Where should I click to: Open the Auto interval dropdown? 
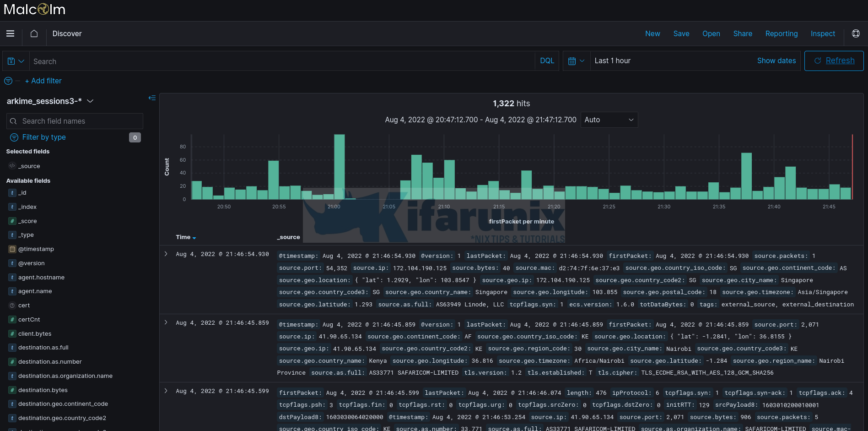tap(609, 120)
